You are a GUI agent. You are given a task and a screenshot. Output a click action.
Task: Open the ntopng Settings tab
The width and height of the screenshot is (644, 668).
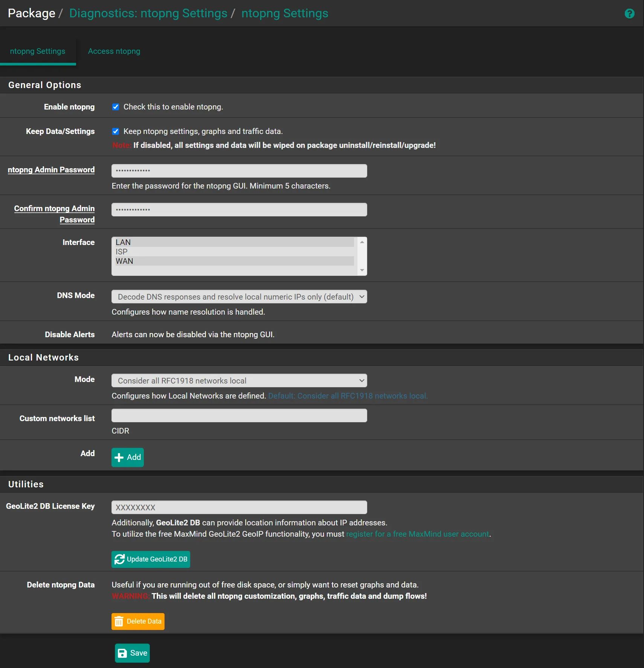(x=38, y=51)
